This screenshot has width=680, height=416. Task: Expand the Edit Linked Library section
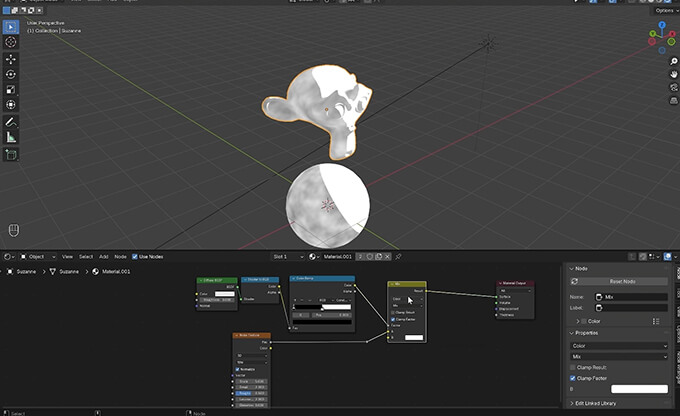pos(572,403)
